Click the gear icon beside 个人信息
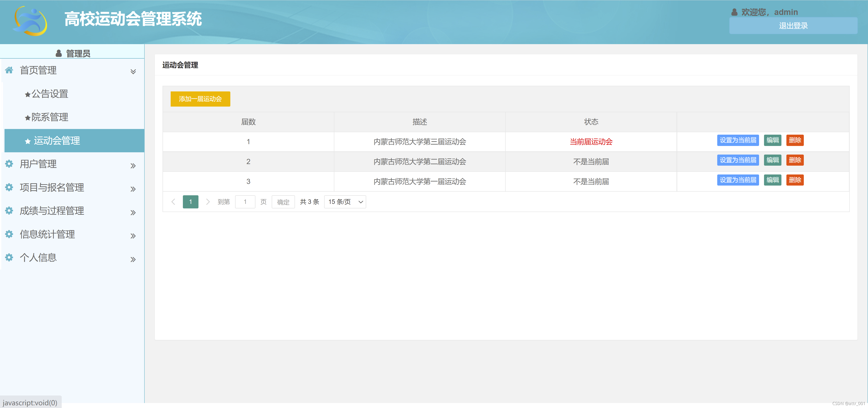 click(9, 258)
